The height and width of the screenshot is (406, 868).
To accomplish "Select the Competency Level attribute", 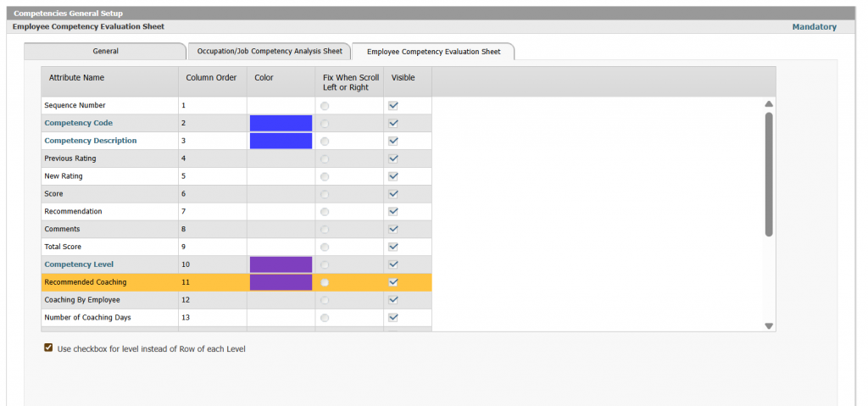I will (79, 264).
